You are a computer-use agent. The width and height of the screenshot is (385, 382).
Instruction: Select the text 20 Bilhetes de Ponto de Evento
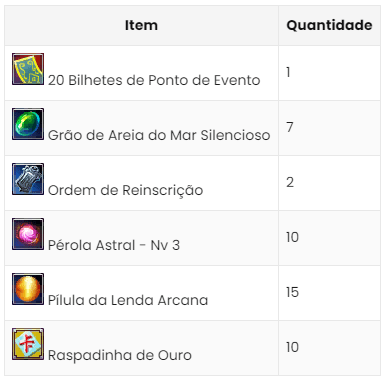pos(154,80)
